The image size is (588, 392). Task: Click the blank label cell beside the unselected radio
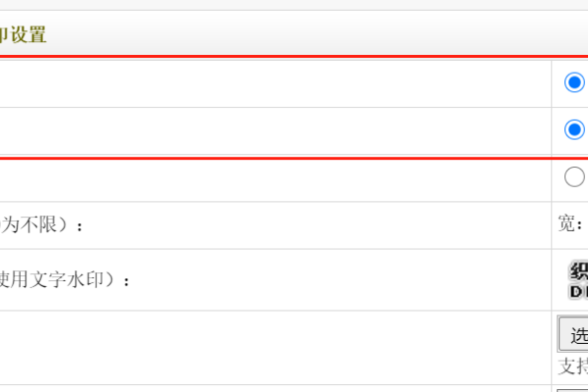point(274,178)
